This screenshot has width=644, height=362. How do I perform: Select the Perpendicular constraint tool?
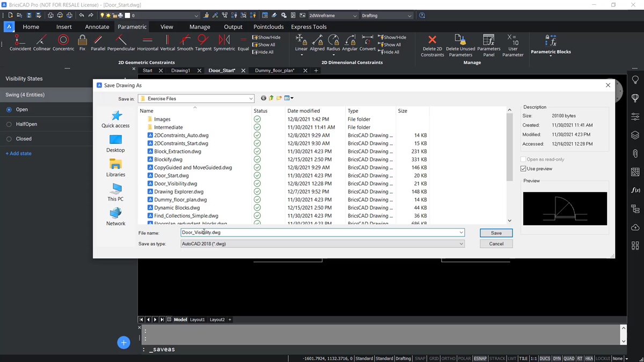point(121,42)
